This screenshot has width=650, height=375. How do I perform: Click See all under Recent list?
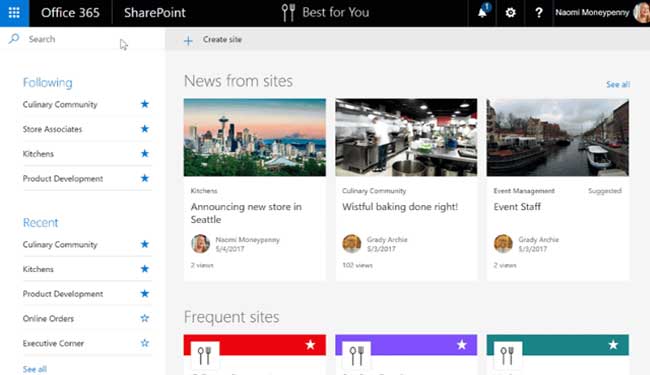[35, 369]
